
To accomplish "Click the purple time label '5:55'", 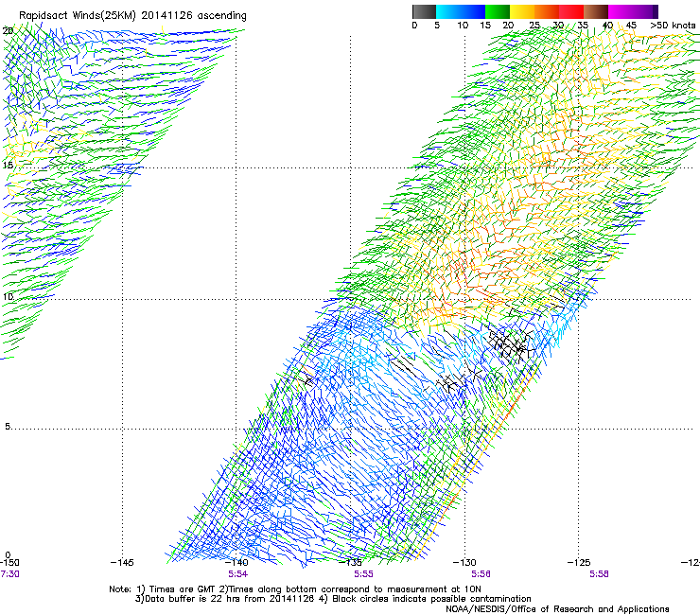I will click(364, 574).
